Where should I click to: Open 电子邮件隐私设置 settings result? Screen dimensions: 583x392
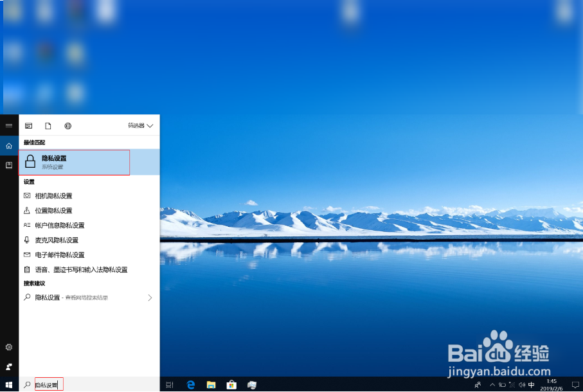89,255
